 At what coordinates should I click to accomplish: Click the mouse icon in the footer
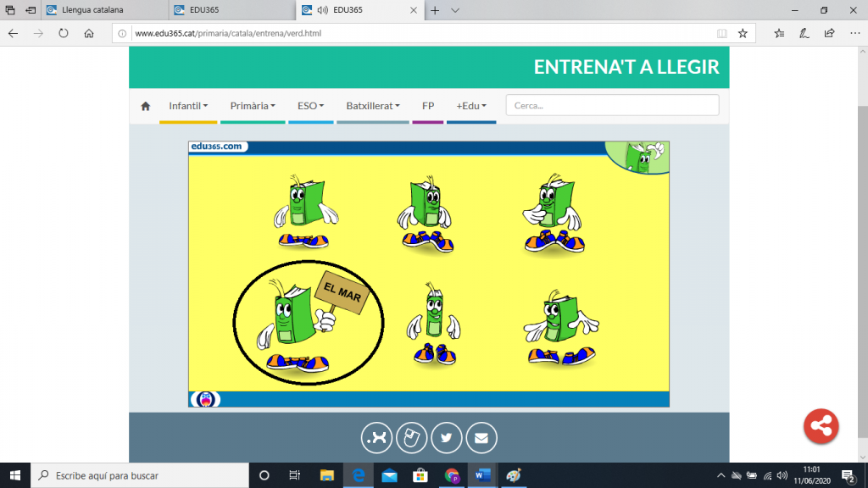[412, 438]
